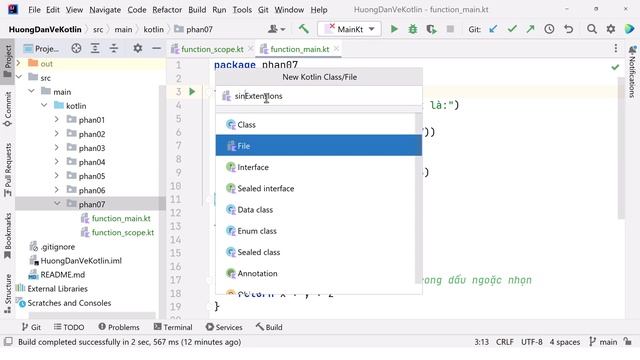Collapse the src folder

pyautogui.click(x=19, y=78)
